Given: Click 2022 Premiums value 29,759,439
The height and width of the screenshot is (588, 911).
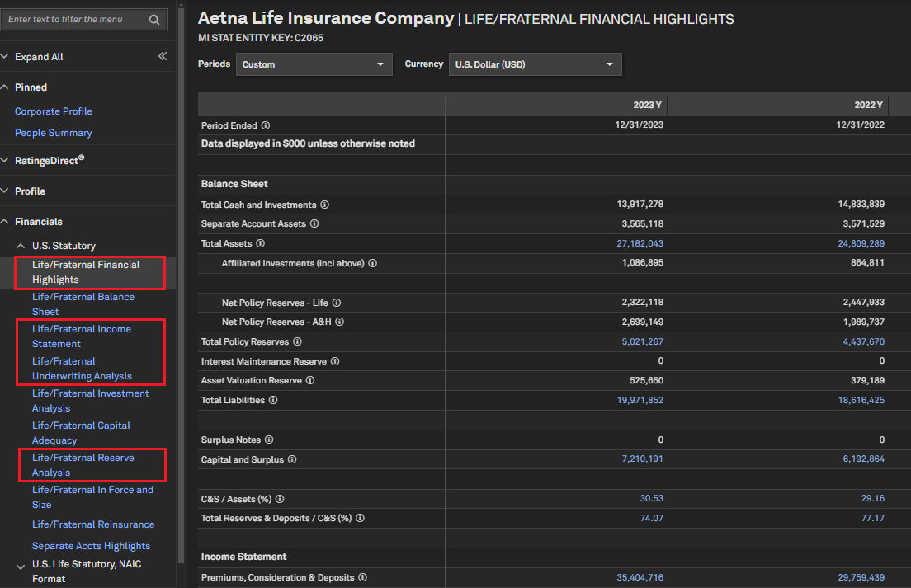Looking at the screenshot, I should 861,577.
